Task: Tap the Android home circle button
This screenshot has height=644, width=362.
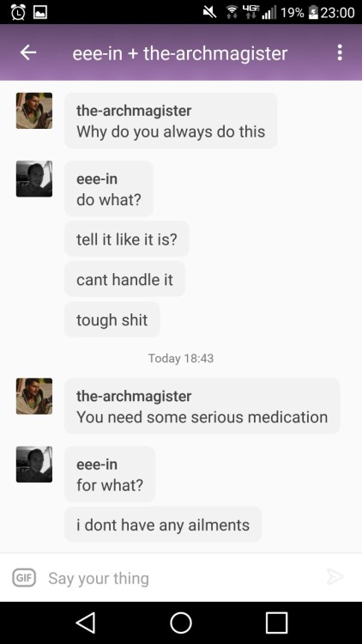Action: point(181,623)
